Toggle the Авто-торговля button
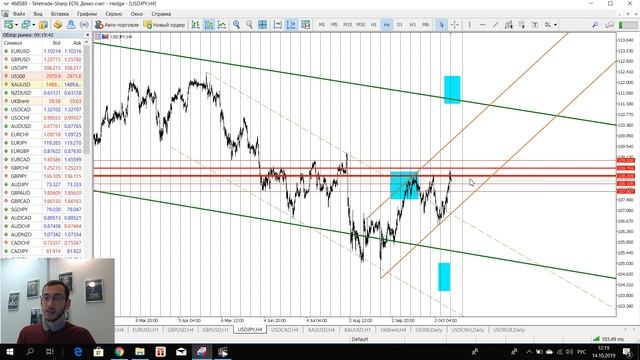The width and height of the screenshot is (640, 360). click(x=117, y=25)
